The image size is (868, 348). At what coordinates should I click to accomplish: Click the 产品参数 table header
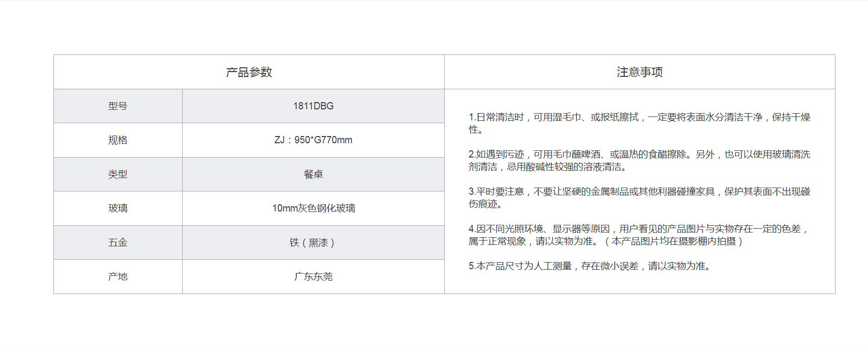pyautogui.click(x=249, y=72)
